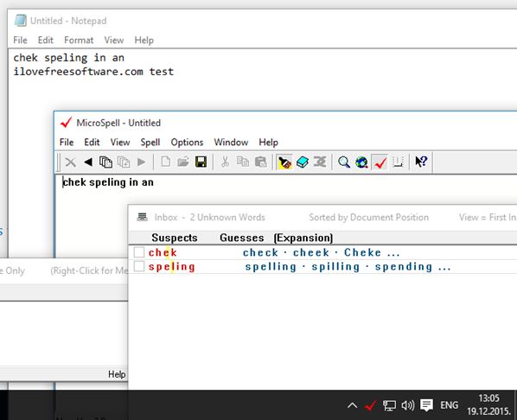
Task: Open Notepad View menu
Action: pyautogui.click(x=114, y=41)
